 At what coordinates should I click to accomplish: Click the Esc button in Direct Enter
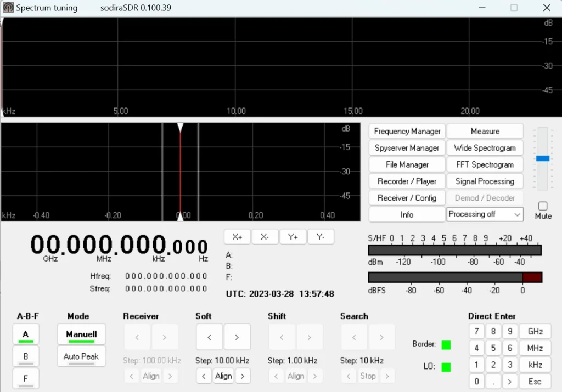click(535, 381)
